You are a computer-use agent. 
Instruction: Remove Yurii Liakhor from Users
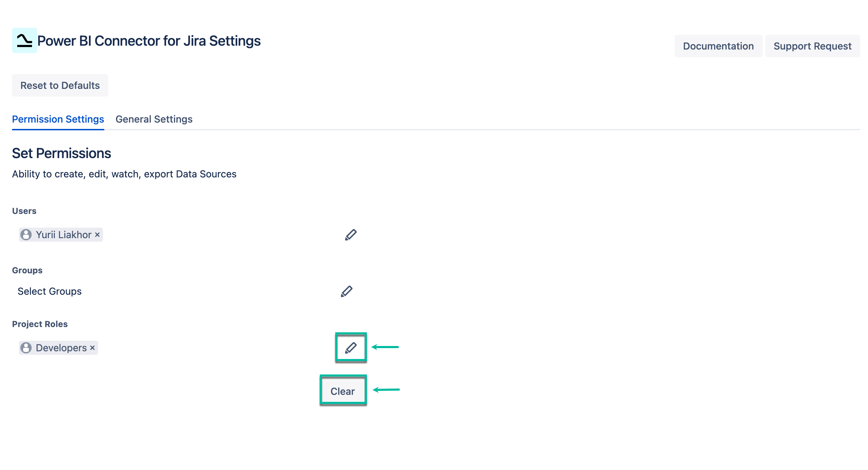[x=97, y=235]
